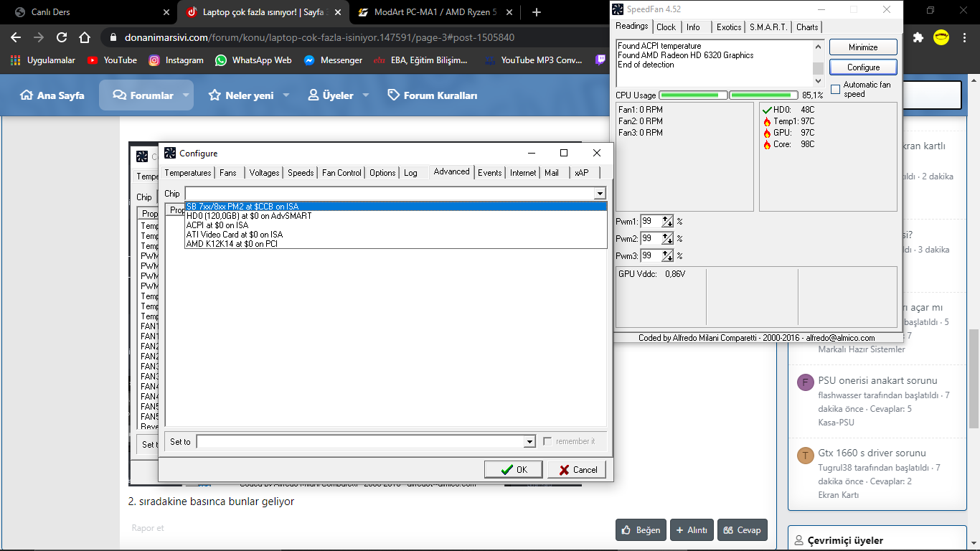Open the PSU onerisi anakart sorunu thread
This screenshot has width=980, height=551.
(x=877, y=380)
